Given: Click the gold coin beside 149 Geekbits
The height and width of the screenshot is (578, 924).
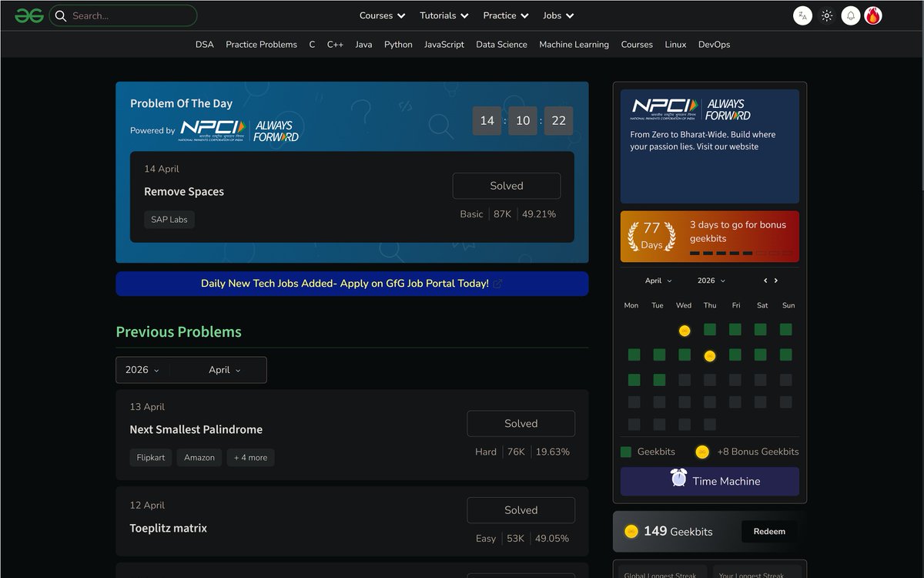Looking at the screenshot, I should click(x=631, y=531).
